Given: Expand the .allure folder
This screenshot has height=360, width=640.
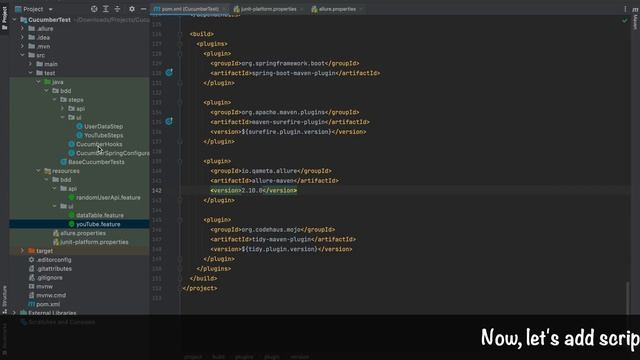Looking at the screenshot, I should pos(22,29).
